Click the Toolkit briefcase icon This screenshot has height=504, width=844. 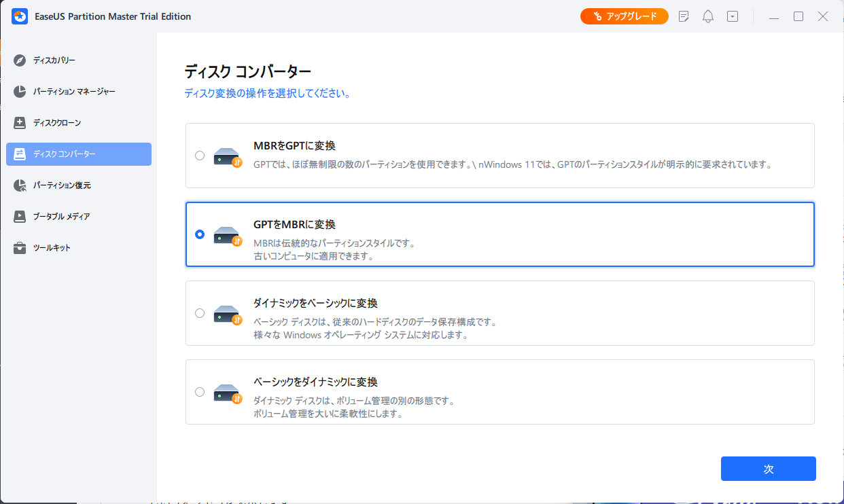tap(20, 248)
